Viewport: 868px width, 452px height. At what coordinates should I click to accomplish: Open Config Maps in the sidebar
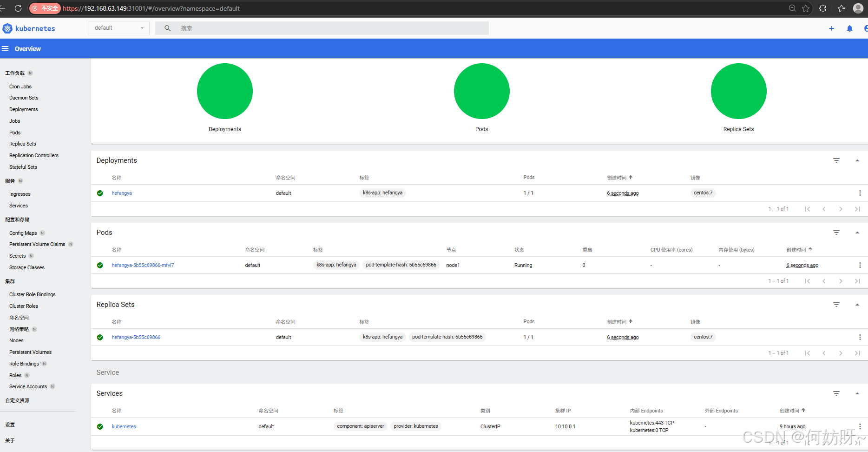(x=23, y=233)
